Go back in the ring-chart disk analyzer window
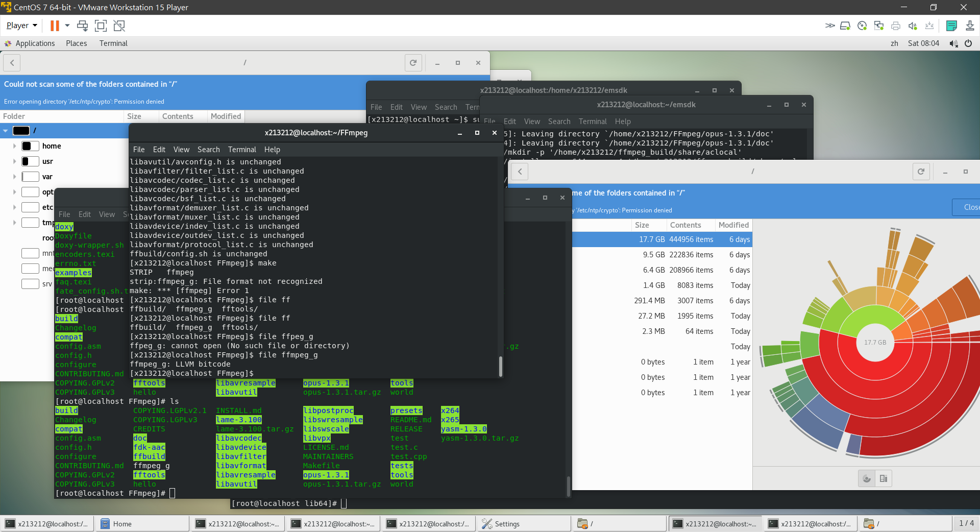Screen dimensions: 980x532 pyautogui.click(x=520, y=172)
